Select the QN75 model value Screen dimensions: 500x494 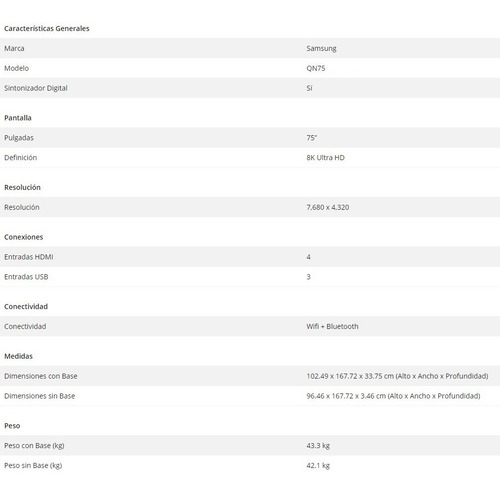[316, 68]
